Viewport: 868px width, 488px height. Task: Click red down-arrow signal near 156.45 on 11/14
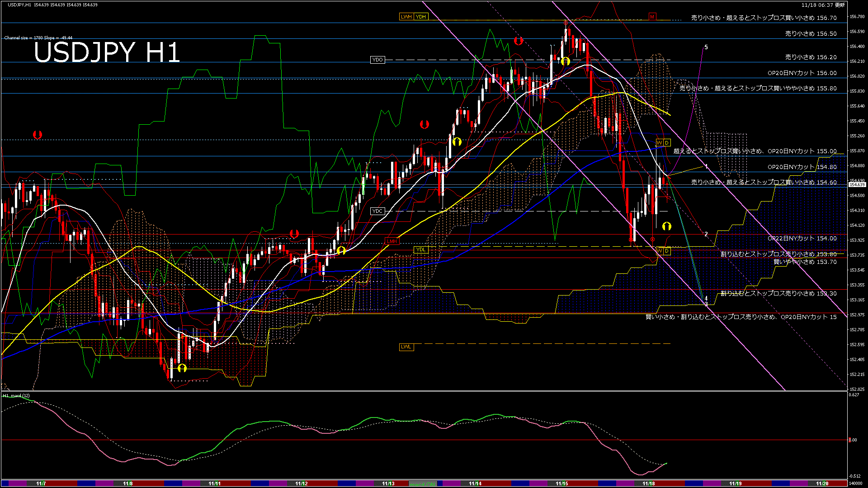point(518,41)
